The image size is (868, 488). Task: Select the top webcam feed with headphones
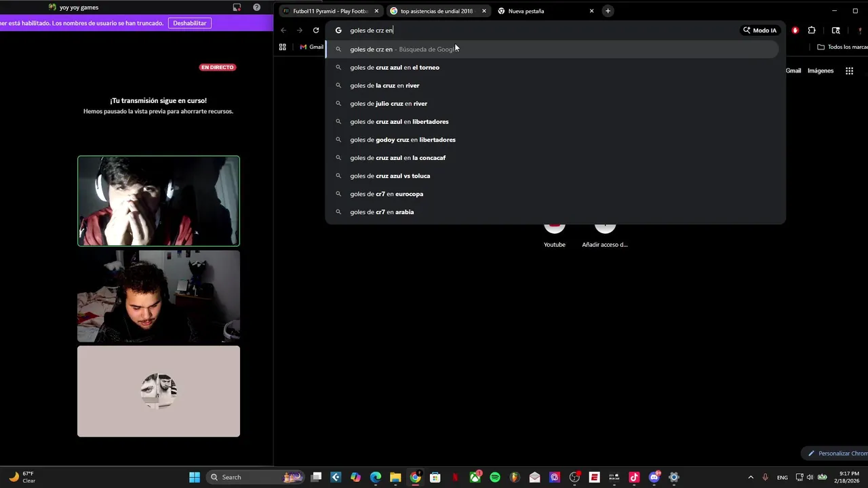(x=159, y=201)
